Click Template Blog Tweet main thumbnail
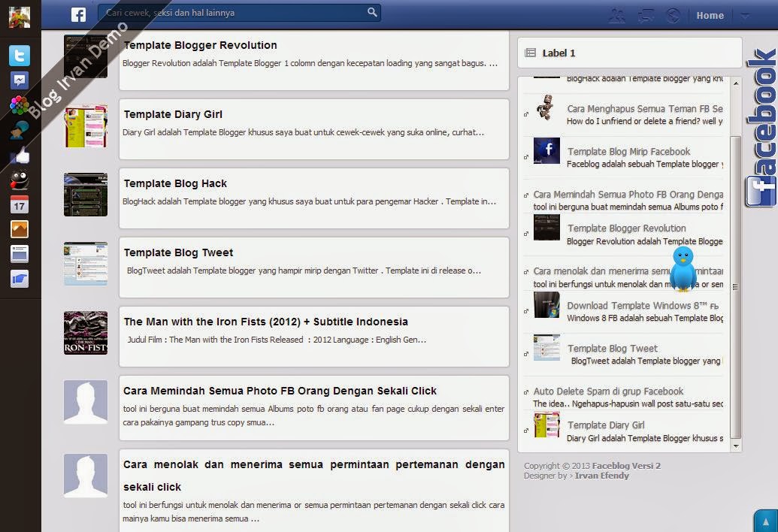The width and height of the screenshot is (778, 532). coord(86,264)
